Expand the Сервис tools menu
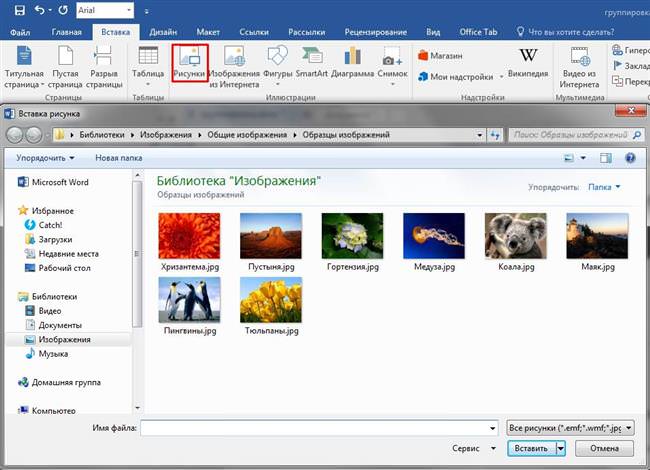Image resolution: width=650 pixels, height=470 pixels. (x=474, y=448)
